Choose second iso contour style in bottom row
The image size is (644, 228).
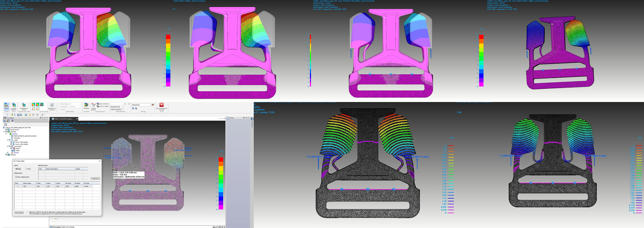click(x=38, y=109)
